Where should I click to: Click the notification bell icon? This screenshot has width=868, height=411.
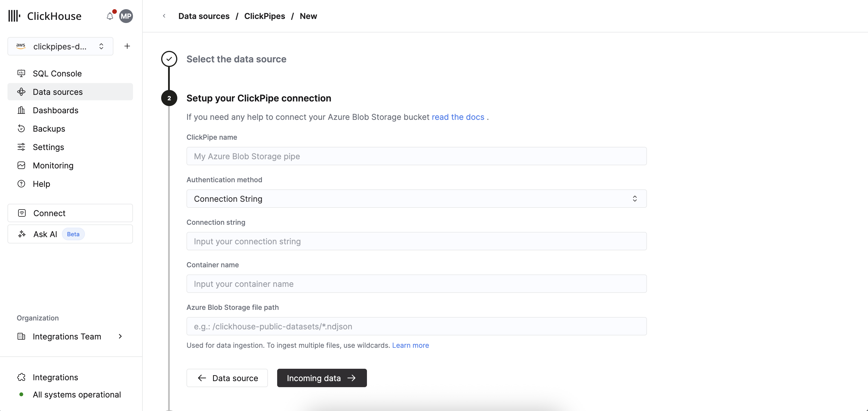click(x=110, y=16)
